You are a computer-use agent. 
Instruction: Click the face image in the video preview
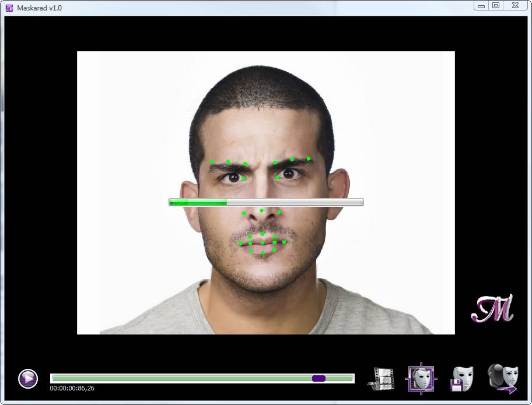click(x=265, y=192)
